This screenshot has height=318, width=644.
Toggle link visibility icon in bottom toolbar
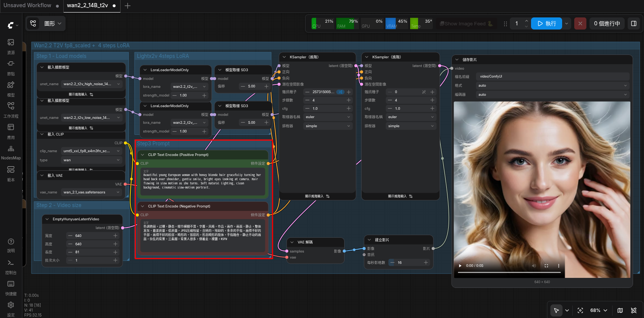coord(634,310)
